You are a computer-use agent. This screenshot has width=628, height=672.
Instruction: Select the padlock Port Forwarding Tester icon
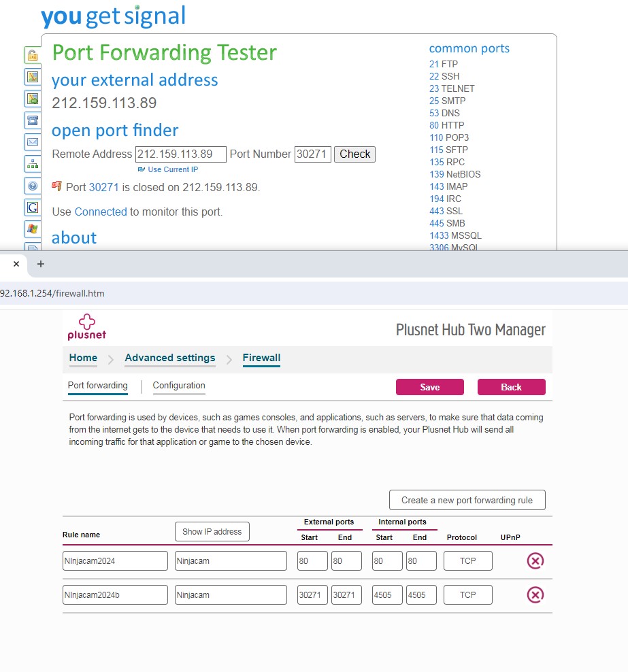(x=32, y=55)
